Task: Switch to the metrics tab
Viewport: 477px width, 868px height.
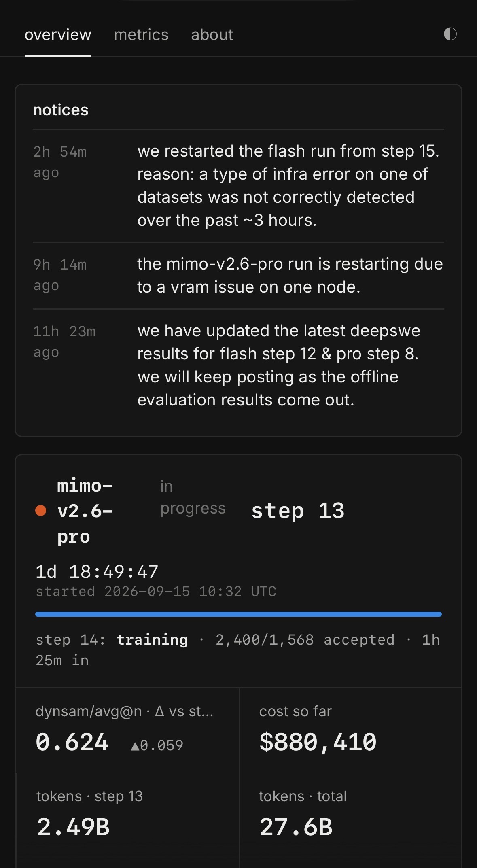Action: 141,35
